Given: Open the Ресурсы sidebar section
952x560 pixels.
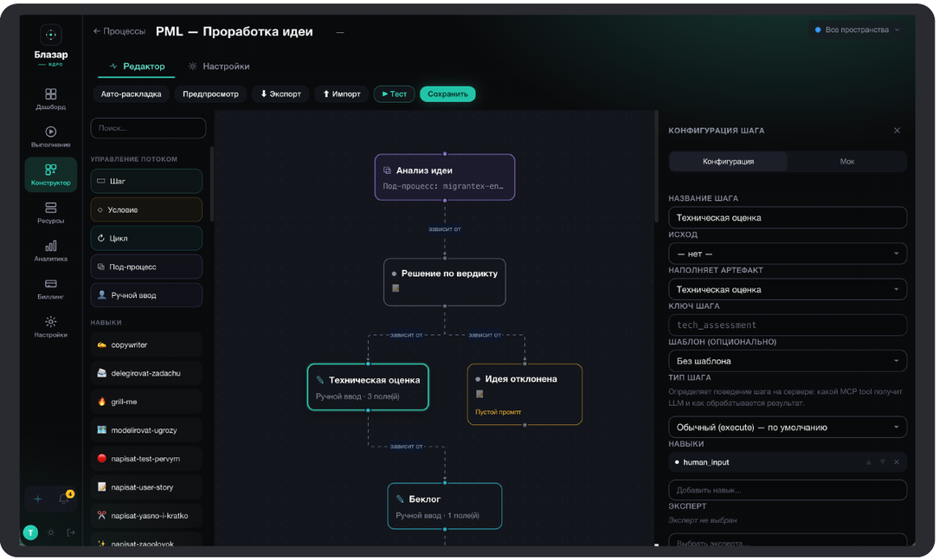Looking at the screenshot, I should 51,213.
